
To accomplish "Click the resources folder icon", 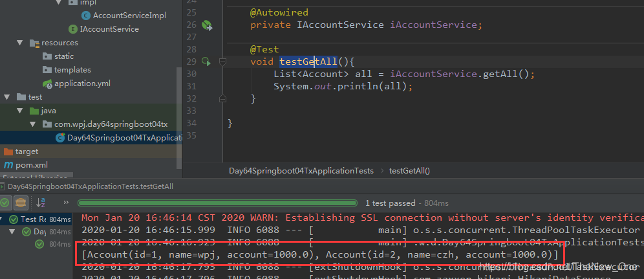I will click(x=34, y=43).
